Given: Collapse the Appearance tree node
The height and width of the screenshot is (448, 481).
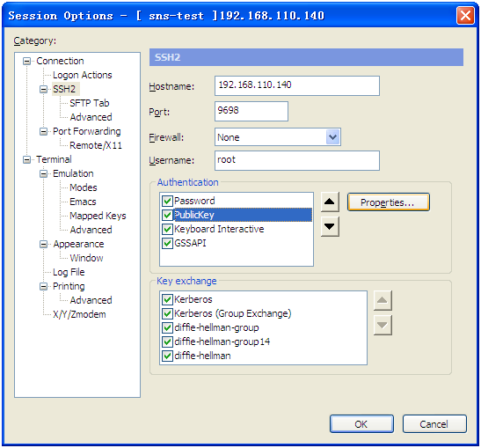Looking at the screenshot, I should point(44,245).
